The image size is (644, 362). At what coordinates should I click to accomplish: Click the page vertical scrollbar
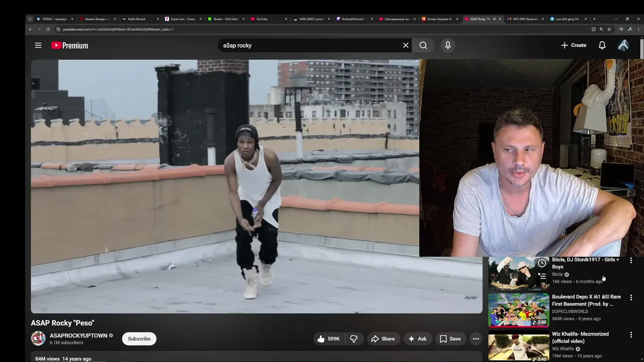coord(641,49)
